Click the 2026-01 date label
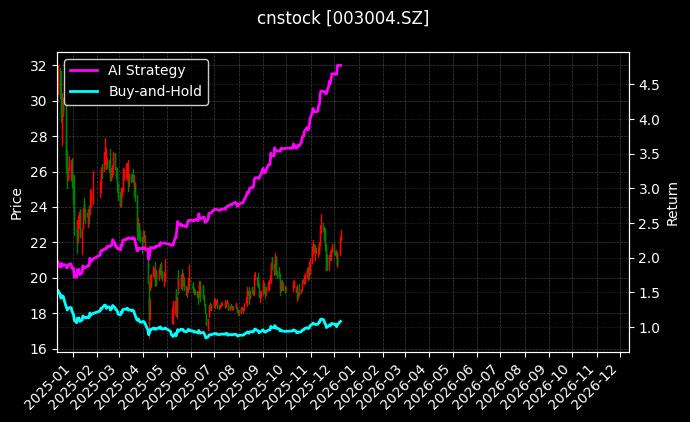Viewport: 690px width, 422px height. (334, 387)
